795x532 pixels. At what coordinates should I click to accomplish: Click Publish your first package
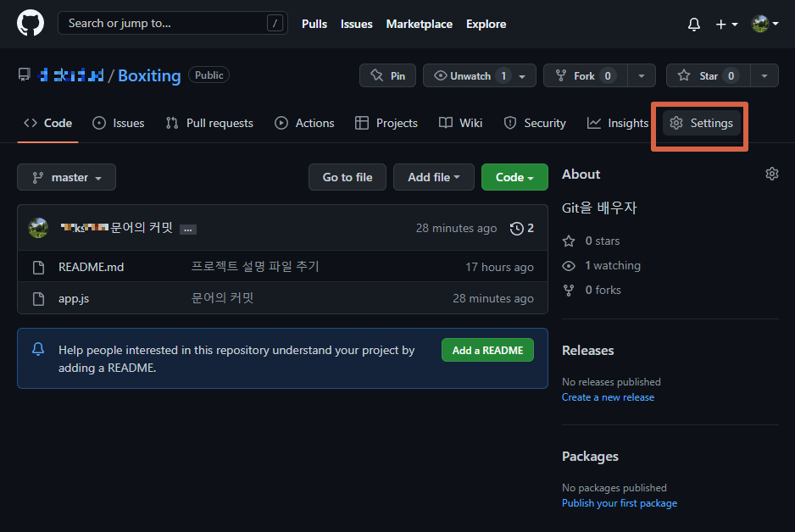(x=620, y=503)
